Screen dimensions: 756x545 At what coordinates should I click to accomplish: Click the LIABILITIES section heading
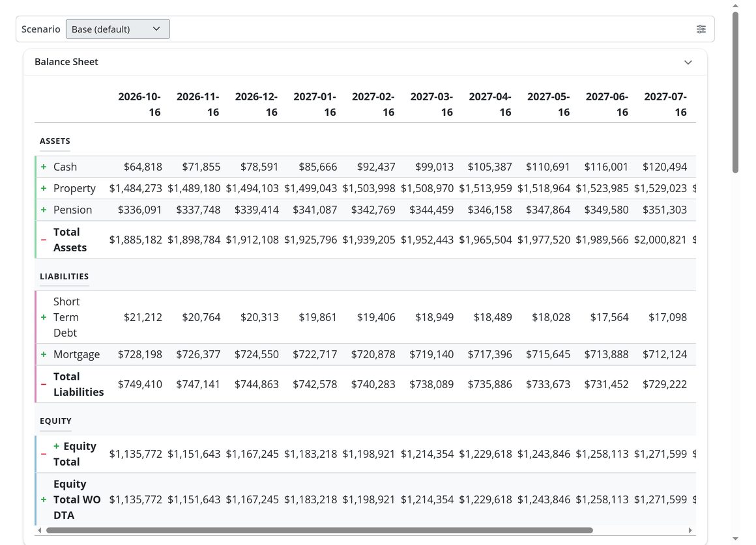(x=64, y=277)
